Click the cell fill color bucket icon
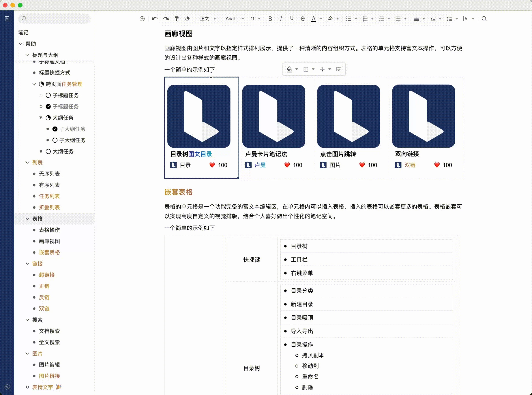This screenshot has width=532, height=395. [x=289, y=69]
